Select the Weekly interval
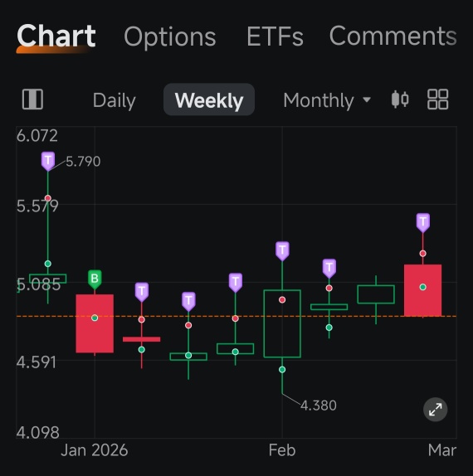The width and height of the screenshot is (473, 476). pyautogui.click(x=209, y=100)
